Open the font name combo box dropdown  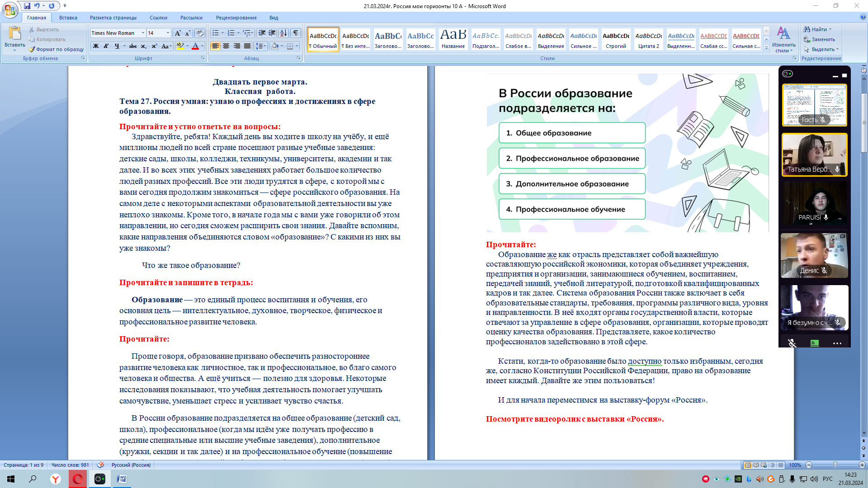click(x=143, y=33)
